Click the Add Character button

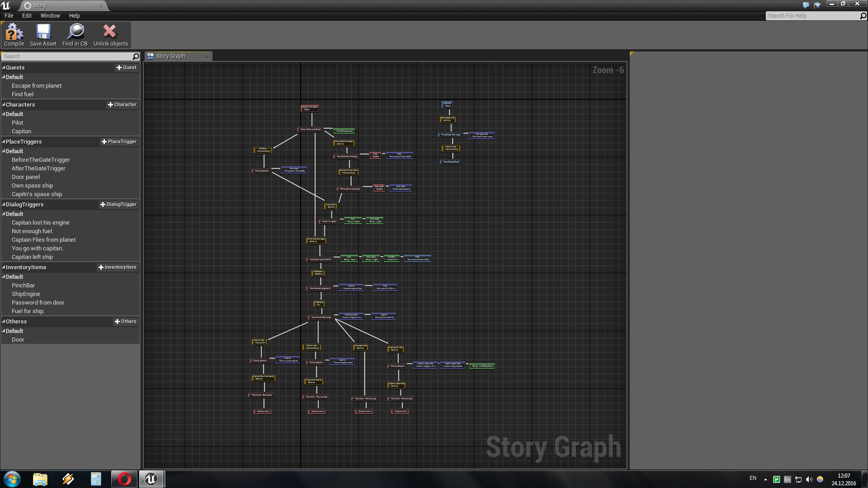[x=122, y=104]
